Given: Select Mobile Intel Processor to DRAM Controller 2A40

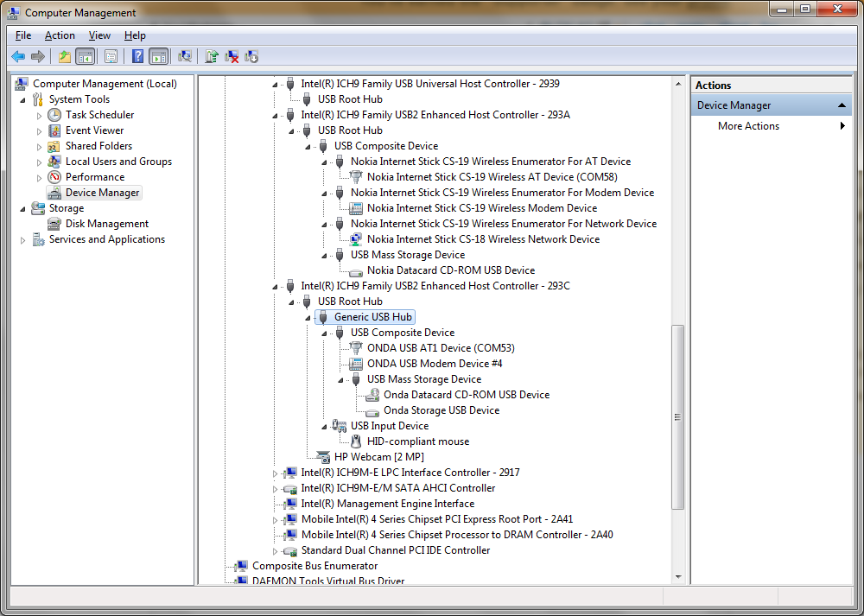Looking at the screenshot, I should pos(457,535).
